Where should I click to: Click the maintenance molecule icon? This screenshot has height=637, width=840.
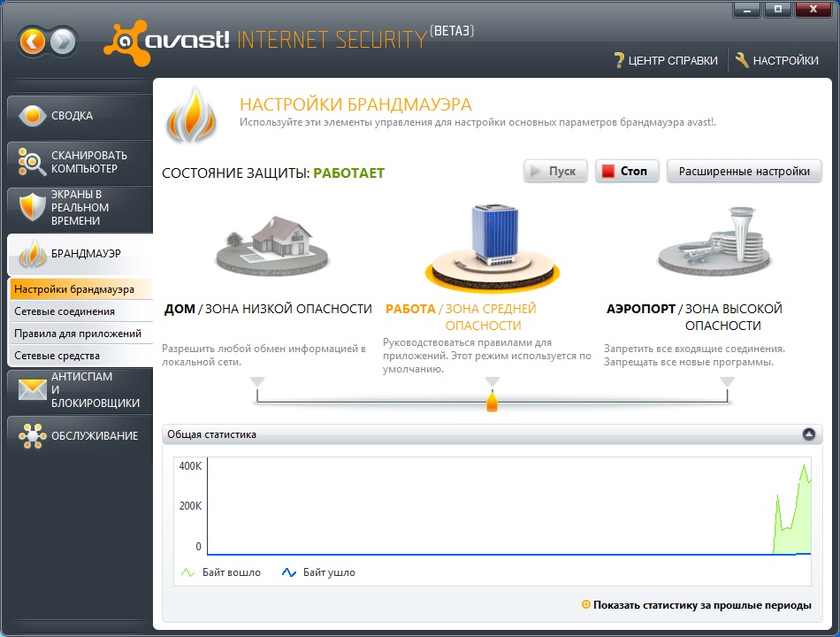pyautogui.click(x=32, y=435)
